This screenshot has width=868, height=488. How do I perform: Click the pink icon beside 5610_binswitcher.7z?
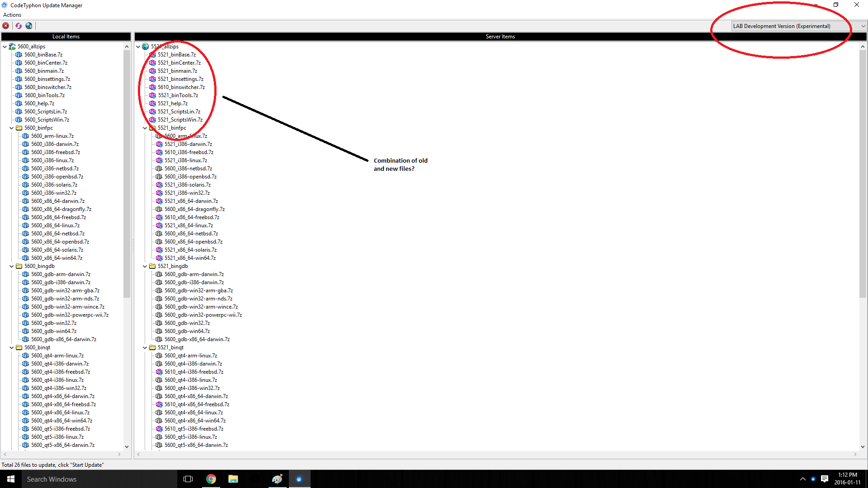click(152, 87)
